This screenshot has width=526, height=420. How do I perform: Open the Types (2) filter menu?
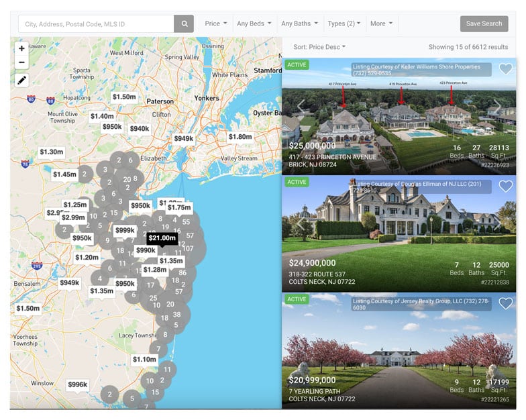344,23
